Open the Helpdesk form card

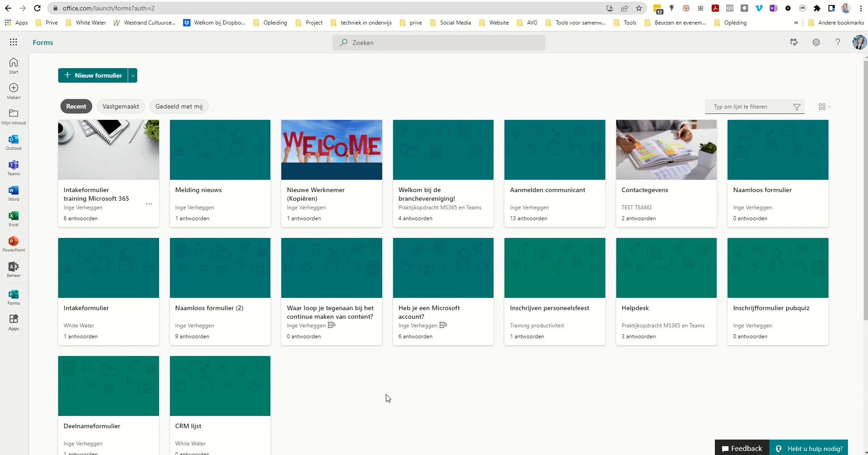[666, 292]
